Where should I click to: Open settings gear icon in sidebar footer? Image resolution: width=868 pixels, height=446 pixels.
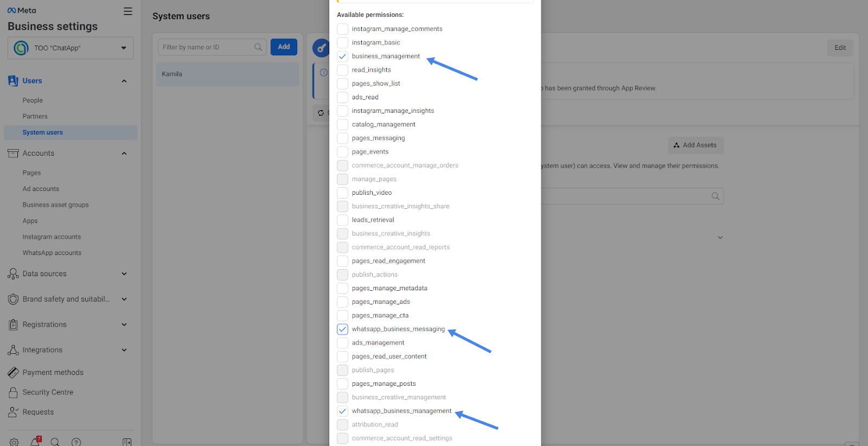[14, 442]
